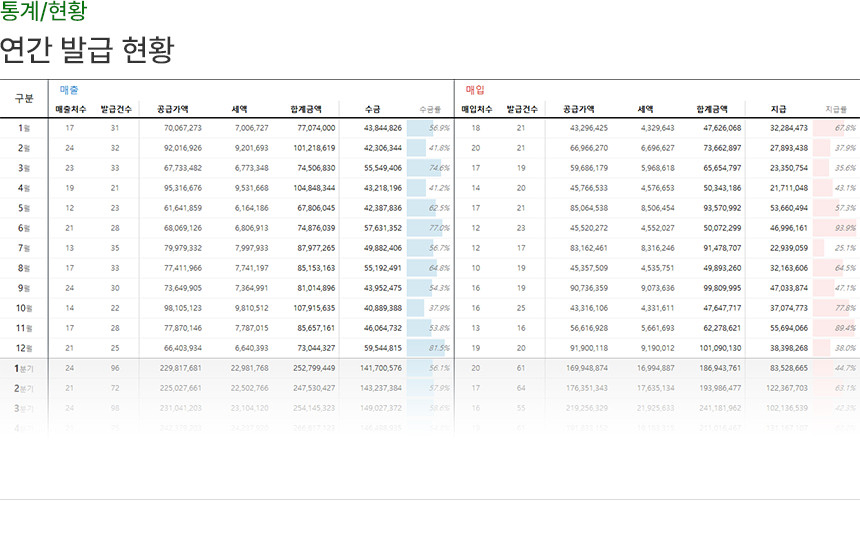Click the 93.9% 지급률 bar for 6월
Image resolution: width=860 pixels, height=559 pixels.
(835, 228)
